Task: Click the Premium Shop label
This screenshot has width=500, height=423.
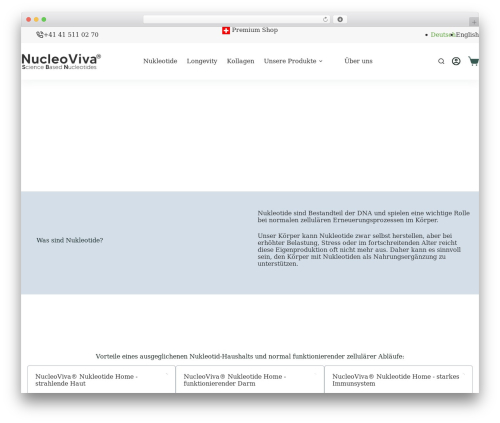Action: [255, 30]
